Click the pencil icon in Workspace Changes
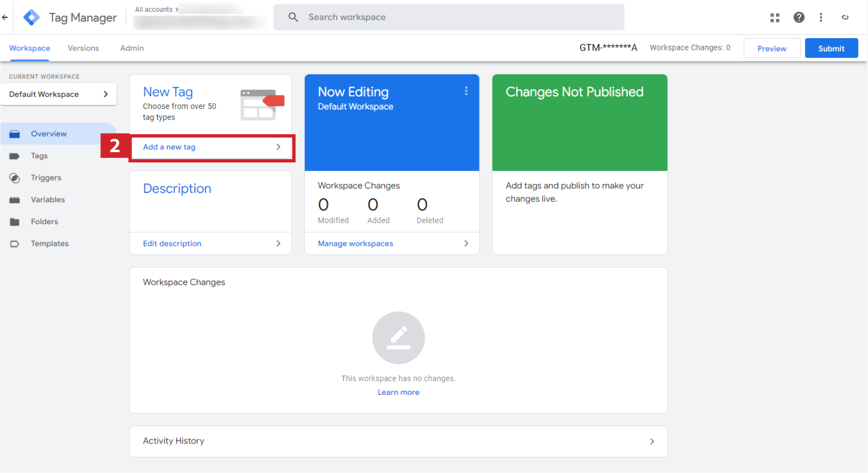 [398, 338]
